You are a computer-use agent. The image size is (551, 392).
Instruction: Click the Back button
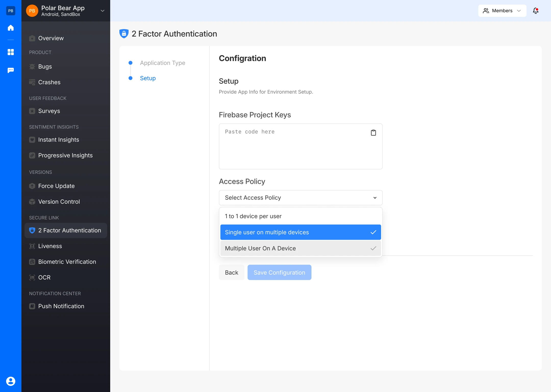[231, 273]
